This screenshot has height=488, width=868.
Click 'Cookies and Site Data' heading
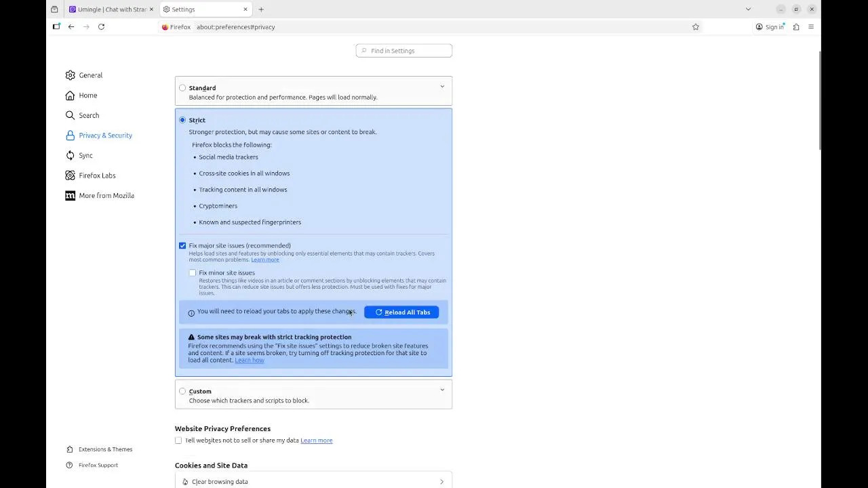[211, 466]
